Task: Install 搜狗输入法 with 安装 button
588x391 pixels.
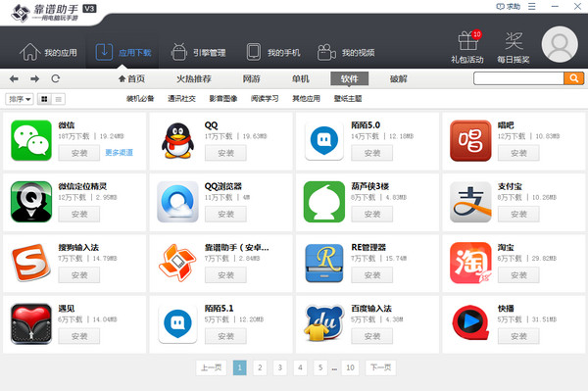Action: 79,275
